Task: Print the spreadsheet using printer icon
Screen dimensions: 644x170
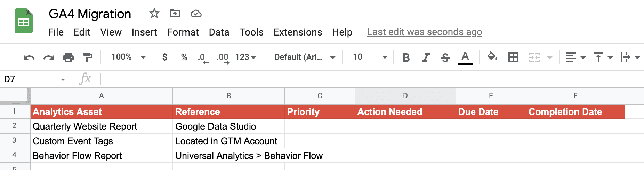Action: (x=68, y=57)
